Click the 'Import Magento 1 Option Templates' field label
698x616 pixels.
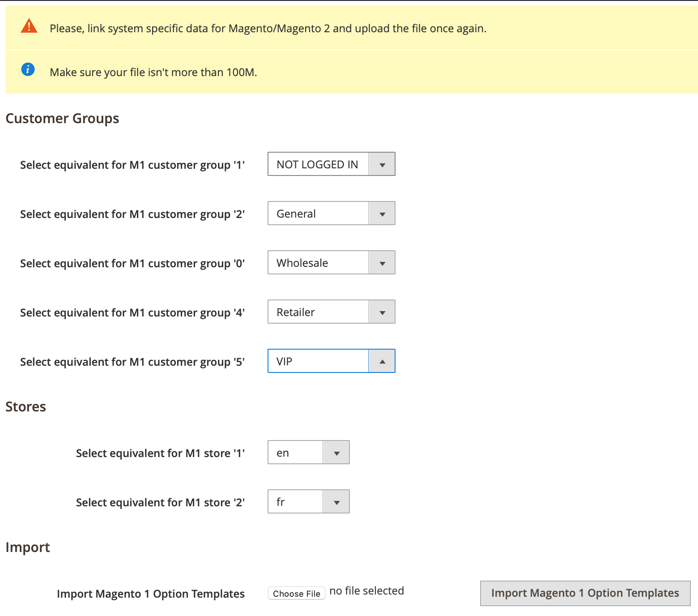coord(151,594)
